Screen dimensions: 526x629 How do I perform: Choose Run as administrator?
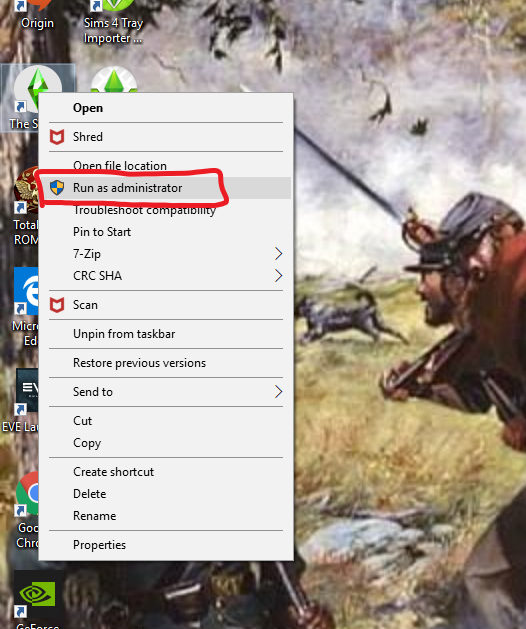[166, 188]
